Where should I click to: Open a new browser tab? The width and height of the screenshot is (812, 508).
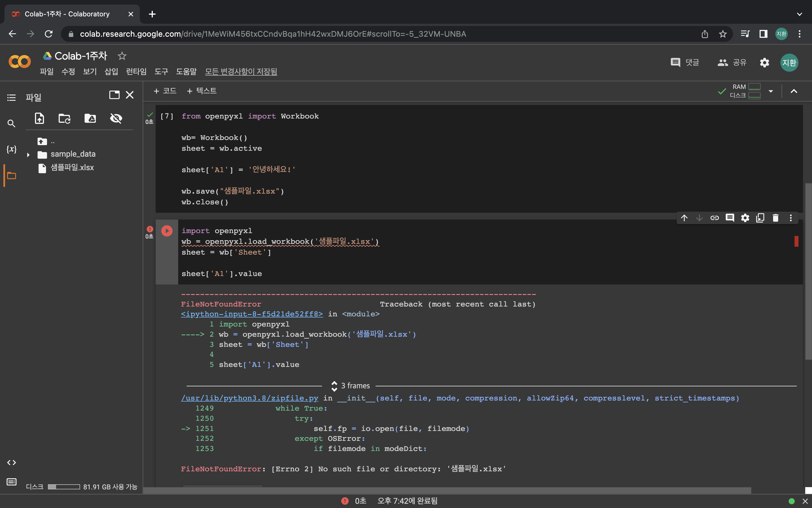[x=152, y=14]
